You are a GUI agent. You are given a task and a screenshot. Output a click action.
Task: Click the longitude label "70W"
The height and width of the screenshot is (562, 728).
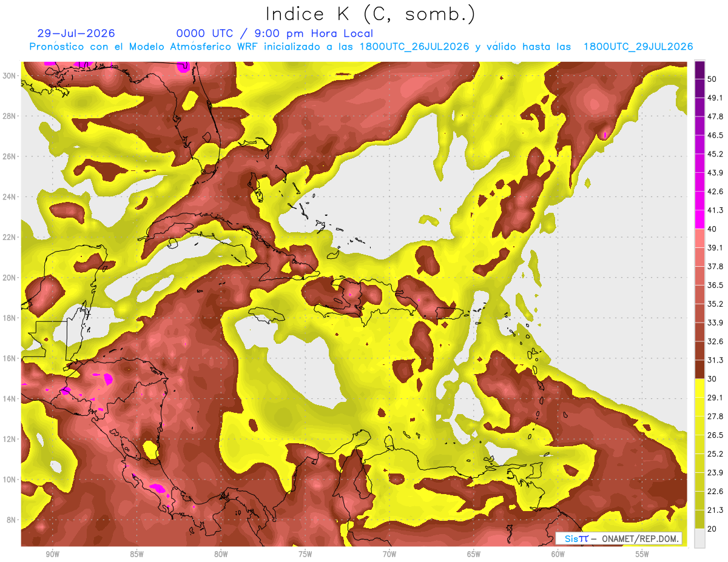click(389, 554)
